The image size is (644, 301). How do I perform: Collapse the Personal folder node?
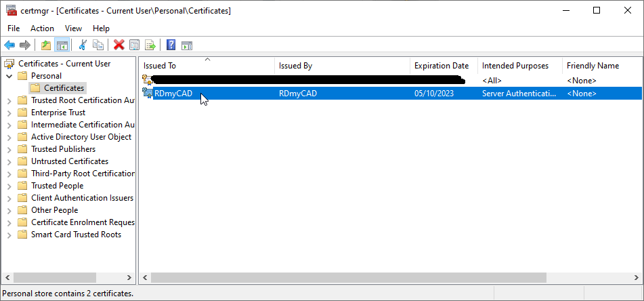pyautogui.click(x=9, y=76)
